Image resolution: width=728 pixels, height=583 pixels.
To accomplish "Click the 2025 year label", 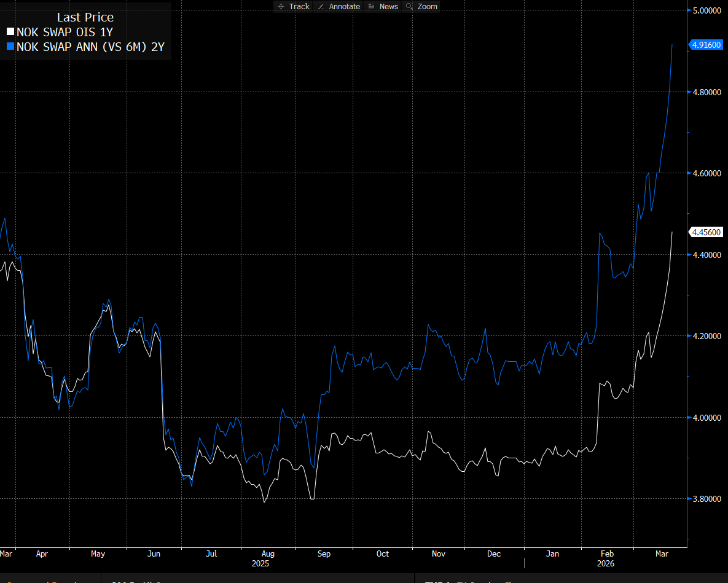I will (x=260, y=563).
